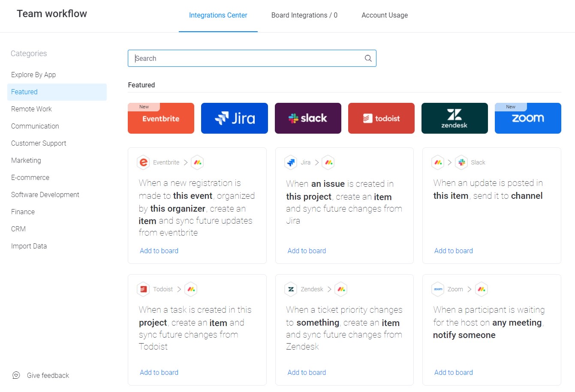This screenshot has width=575, height=392.
Task: Click the Zendesk ticket priority recipe text
Action: click(x=344, y=328)
